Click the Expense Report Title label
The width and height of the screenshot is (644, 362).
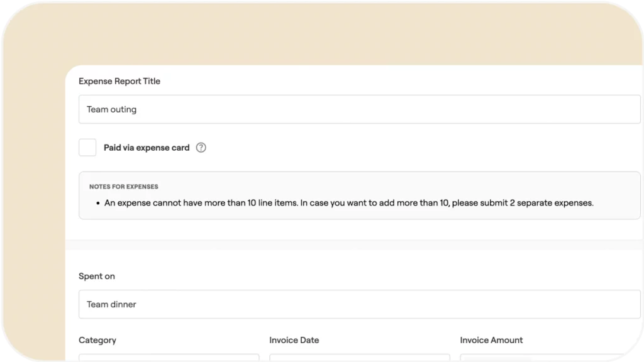[119, 81]
